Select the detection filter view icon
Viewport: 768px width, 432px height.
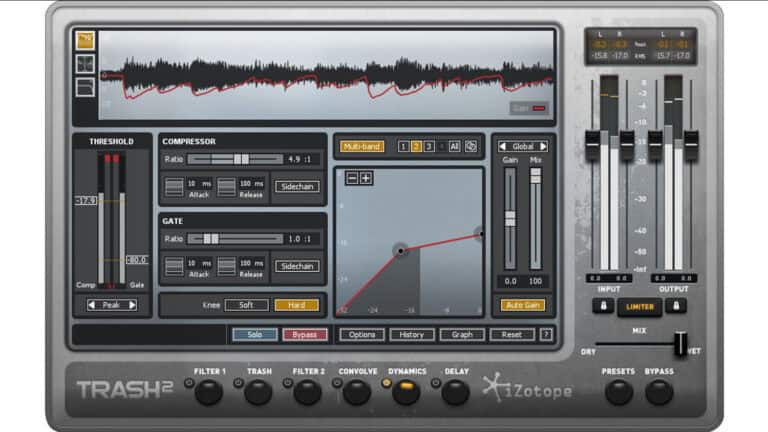click(x=85, y=87)
